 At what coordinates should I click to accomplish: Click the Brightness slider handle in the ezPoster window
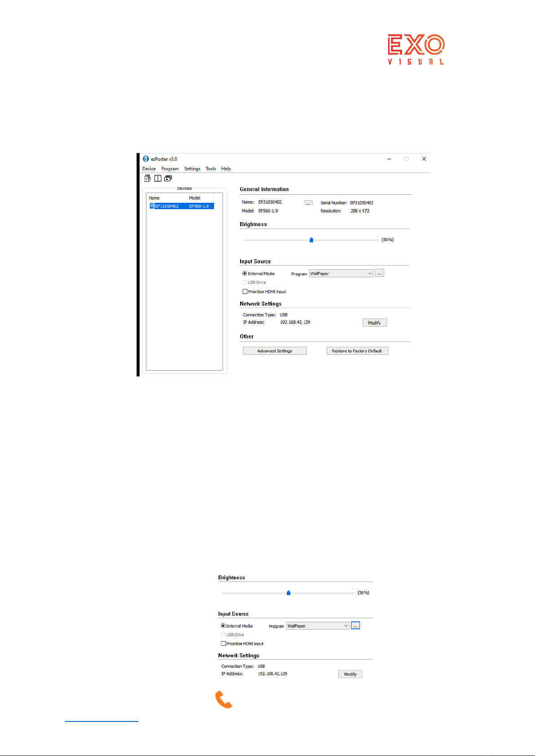click(311, 240)
